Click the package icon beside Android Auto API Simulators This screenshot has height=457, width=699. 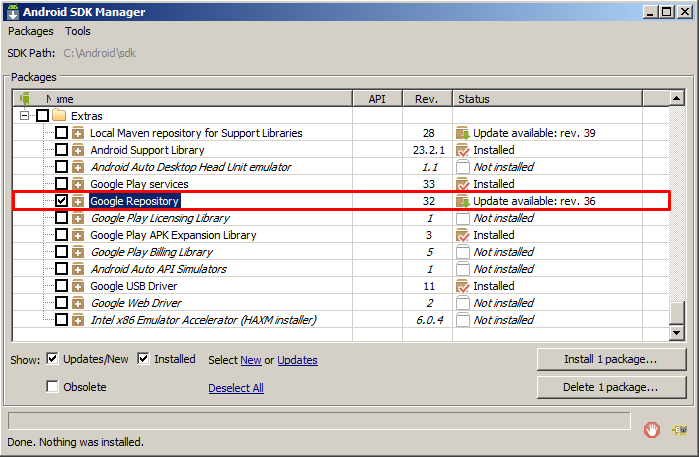point(78,269)
